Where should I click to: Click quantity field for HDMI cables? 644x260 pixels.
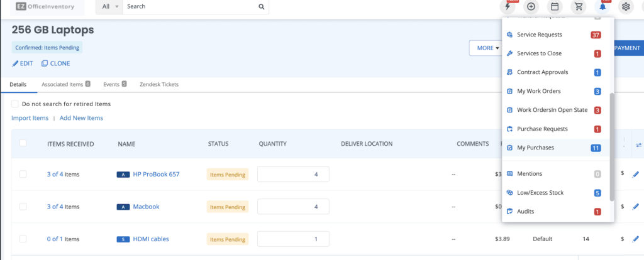(293, 239)
